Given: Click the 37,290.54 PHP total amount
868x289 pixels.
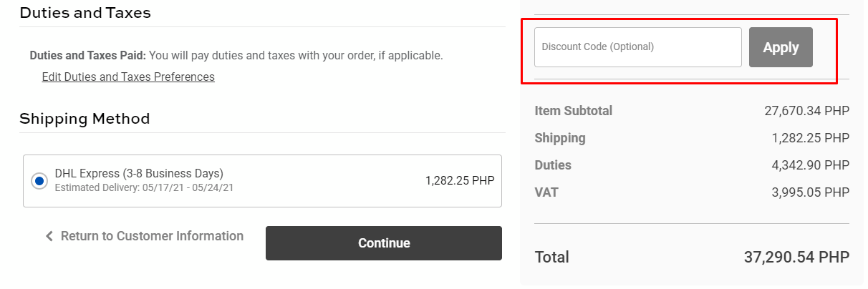Looking at the screenshot, I should 796,257.
